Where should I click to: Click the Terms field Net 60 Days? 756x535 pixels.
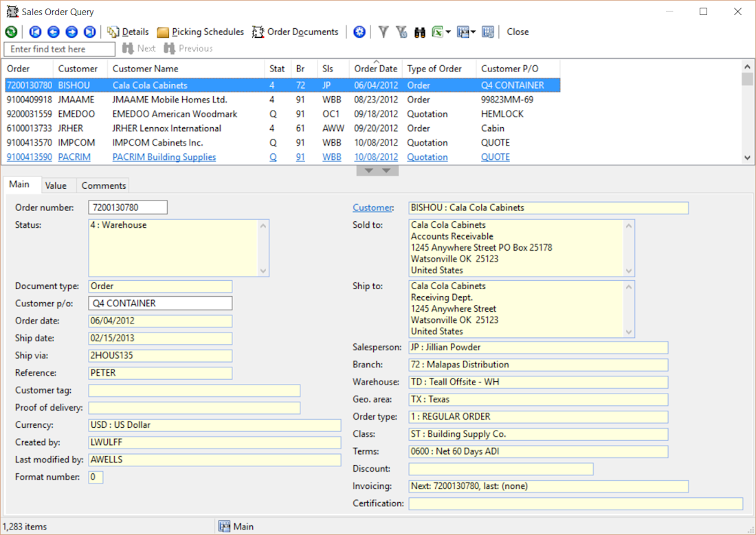(538, 452)
